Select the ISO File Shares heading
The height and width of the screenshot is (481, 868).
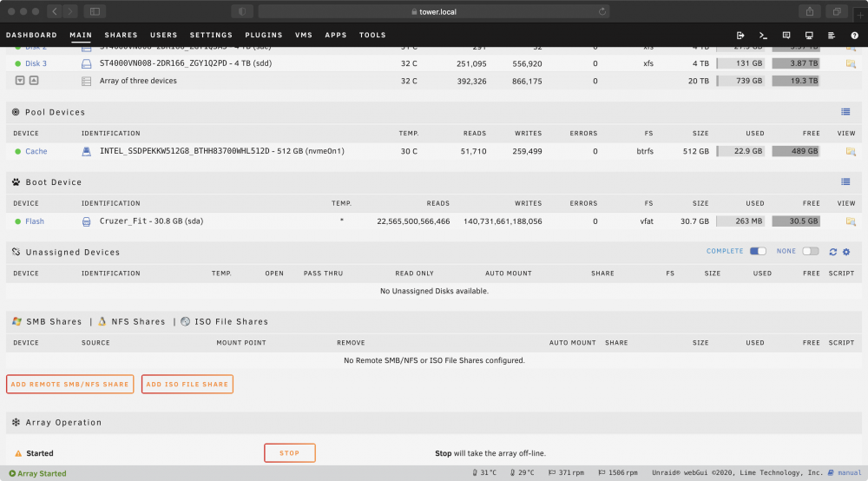pyautogui.click(x=232, y=321)
